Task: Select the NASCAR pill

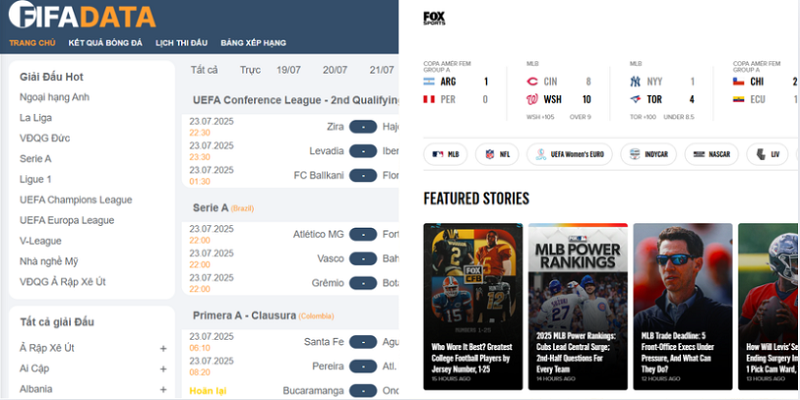Action: (x=712, y=154)
